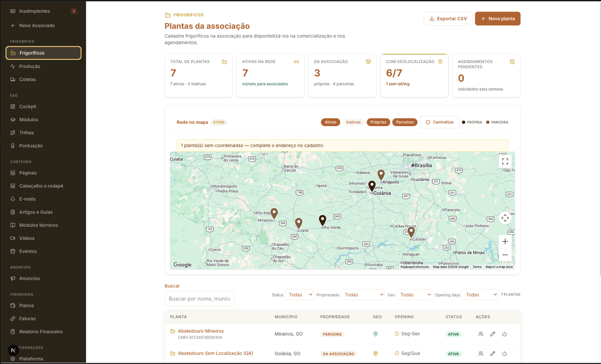
Task: Open the Cockpit sidebar item
Action: pos(44,107)
